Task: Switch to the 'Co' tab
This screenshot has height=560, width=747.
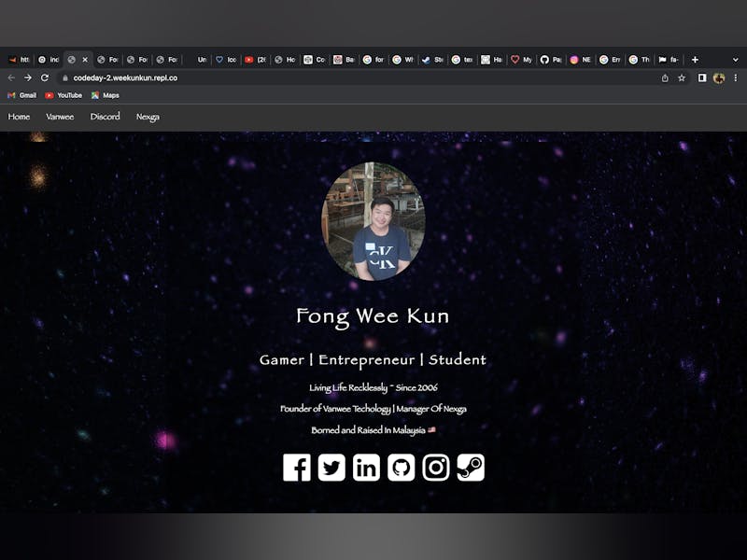Action: 315,60
